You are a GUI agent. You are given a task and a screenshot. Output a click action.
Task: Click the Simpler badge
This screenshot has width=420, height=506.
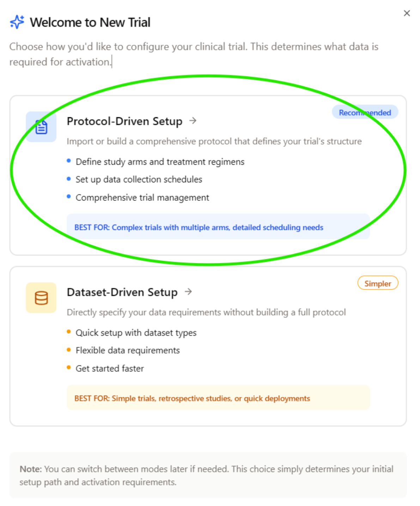[x=378, y=283]
